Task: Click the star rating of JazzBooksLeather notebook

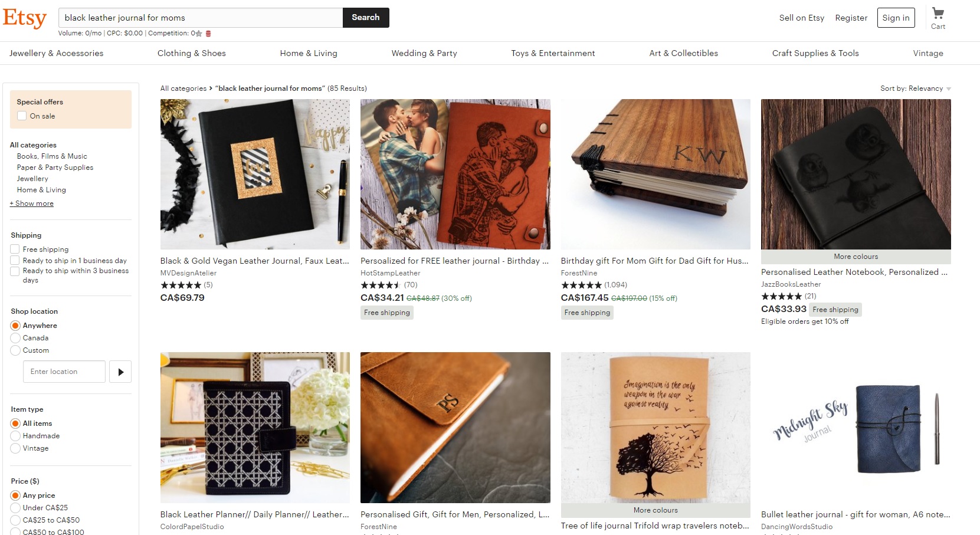Action: coord(782,296)
